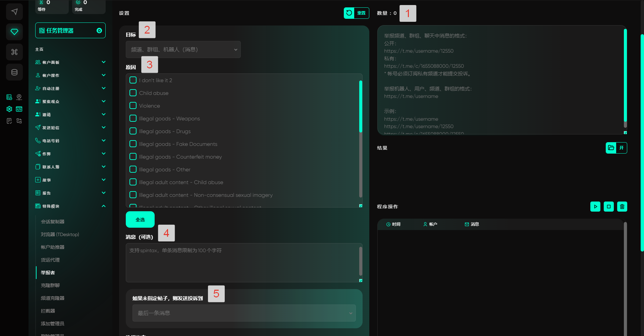Expand the 帐户面板 sidebar section
The image size is (644, 336).
click(x=70, y=62)
